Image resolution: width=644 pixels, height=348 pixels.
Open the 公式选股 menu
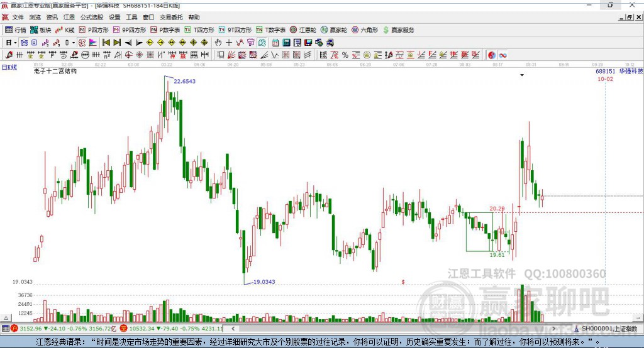92,17
